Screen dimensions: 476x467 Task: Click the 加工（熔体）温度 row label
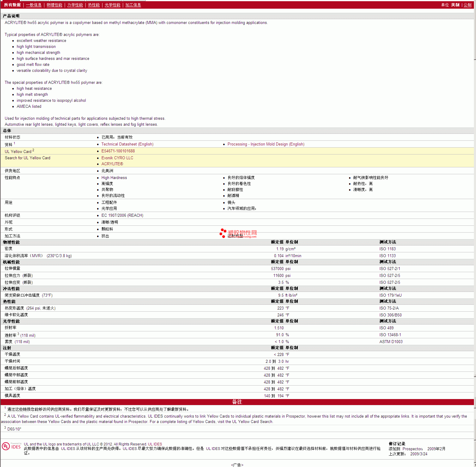tap(20, 389)
